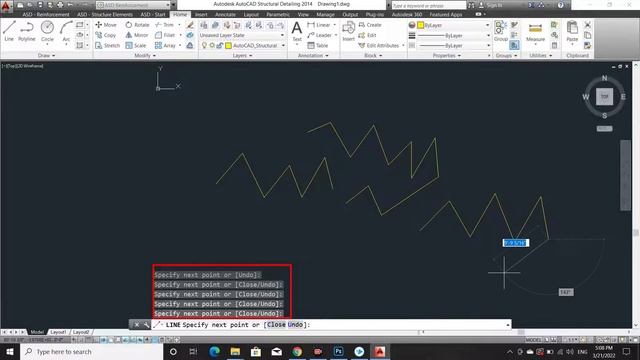This screenshot has width=640, height=360.
Task: Open the ASD - Reinforcement tab
Action: point(46,14)
